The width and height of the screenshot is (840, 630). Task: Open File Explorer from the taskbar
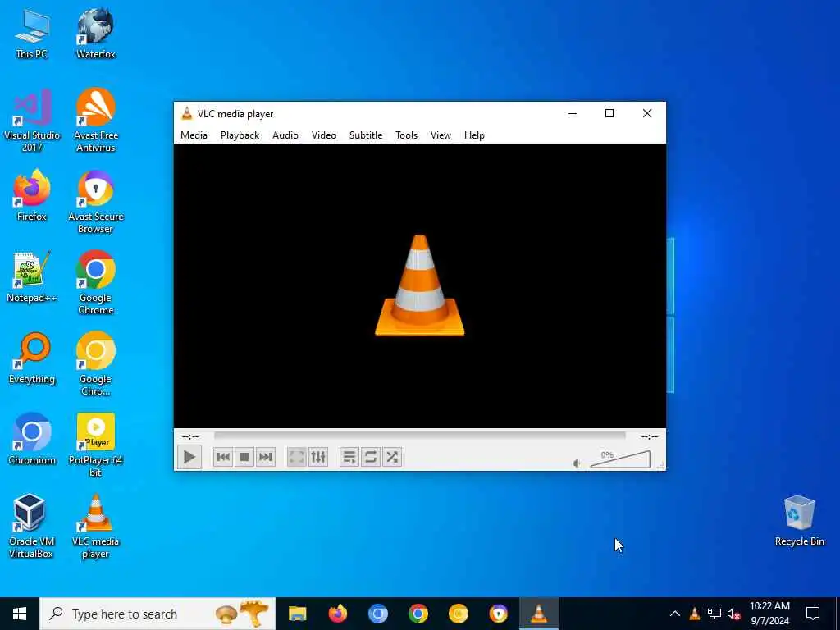(x=297, y=614)
